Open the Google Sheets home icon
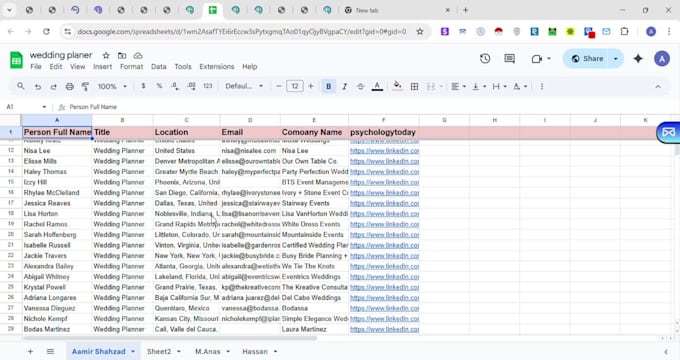The image size is (680, 360). click(x=16, y=60)
